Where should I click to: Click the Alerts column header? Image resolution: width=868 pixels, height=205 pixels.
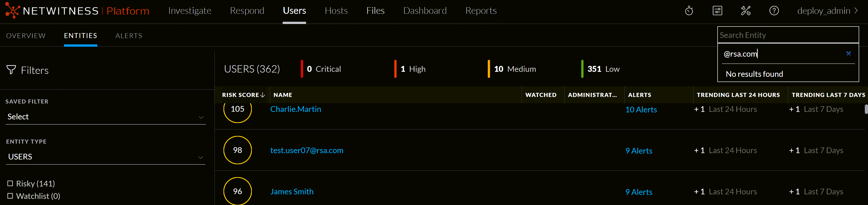pyautogui.click(x=640, y=95)
